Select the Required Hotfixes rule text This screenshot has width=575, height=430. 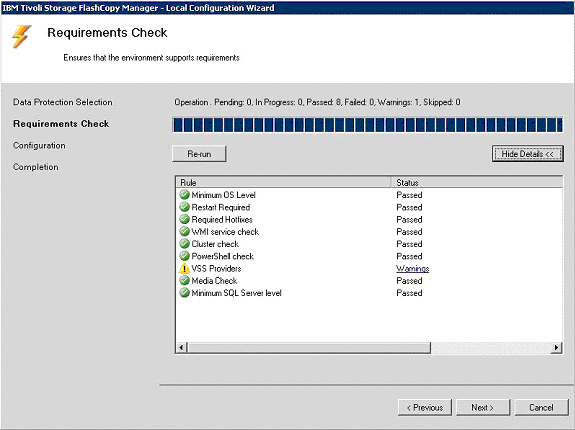click(x=222, y=220)
